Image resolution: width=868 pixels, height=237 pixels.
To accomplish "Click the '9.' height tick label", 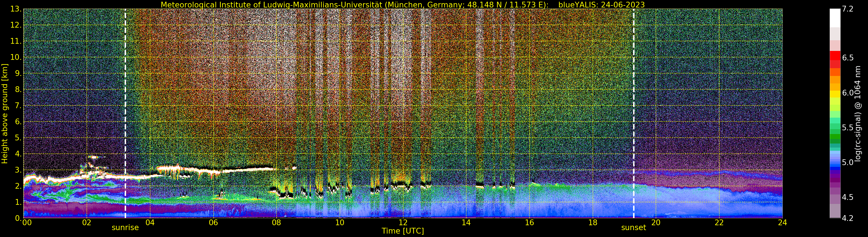I will click(x=18, y=73).
